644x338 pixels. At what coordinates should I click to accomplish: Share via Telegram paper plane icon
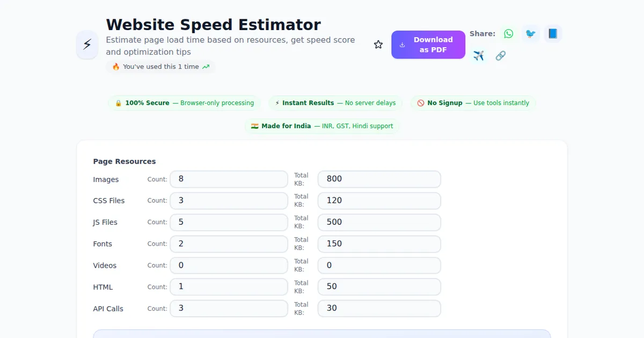pyautogui.click(x=479, y=56)
